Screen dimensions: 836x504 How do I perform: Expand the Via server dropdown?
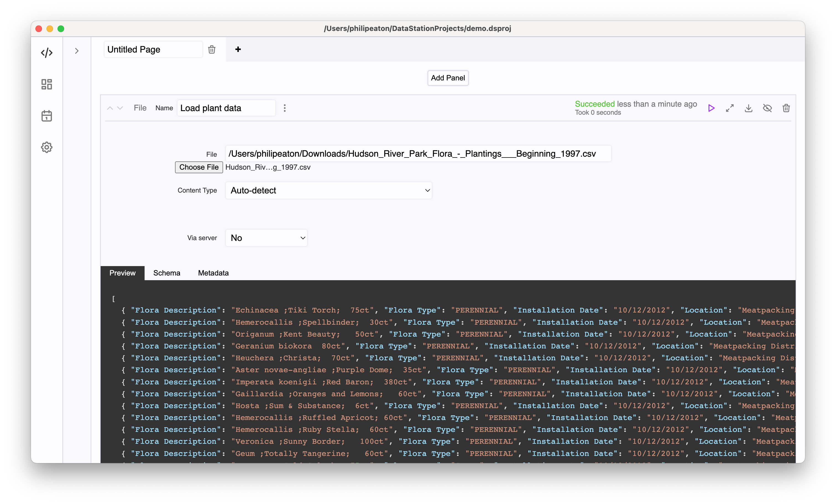pyautogui.click(x=267, y=238)
